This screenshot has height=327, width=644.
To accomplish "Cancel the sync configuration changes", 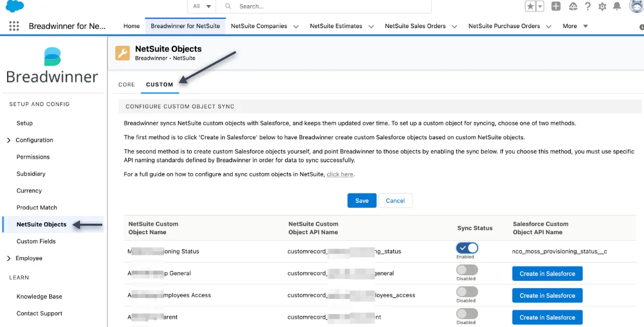I will point(395,200).
